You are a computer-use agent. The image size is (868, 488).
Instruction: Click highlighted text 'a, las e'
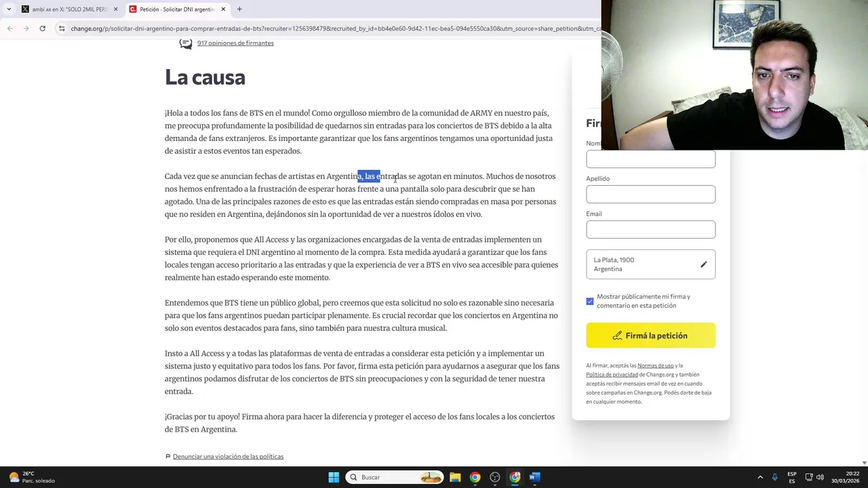pyautogui.click(x=369, y=176)
